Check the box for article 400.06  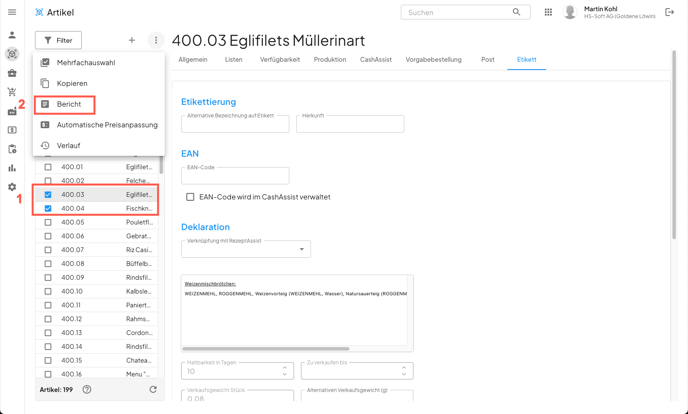point(48,236)
